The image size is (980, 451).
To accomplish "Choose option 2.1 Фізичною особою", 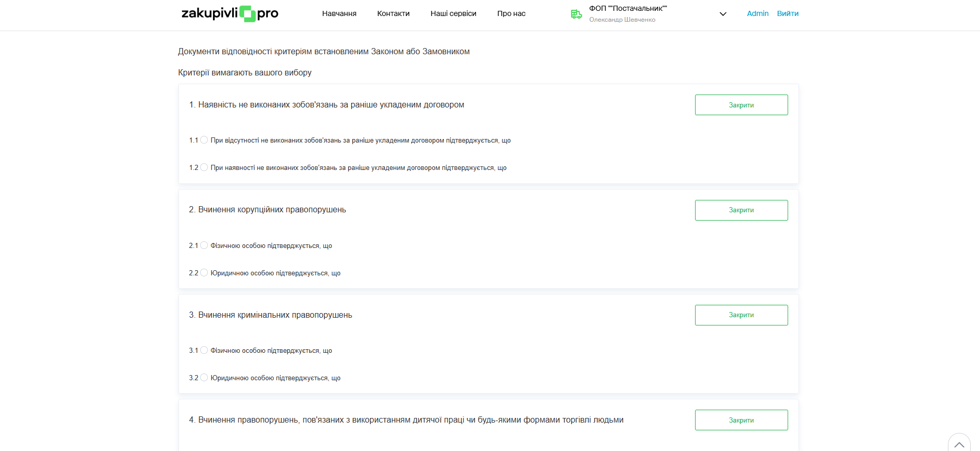I will (x=204, y=245).
